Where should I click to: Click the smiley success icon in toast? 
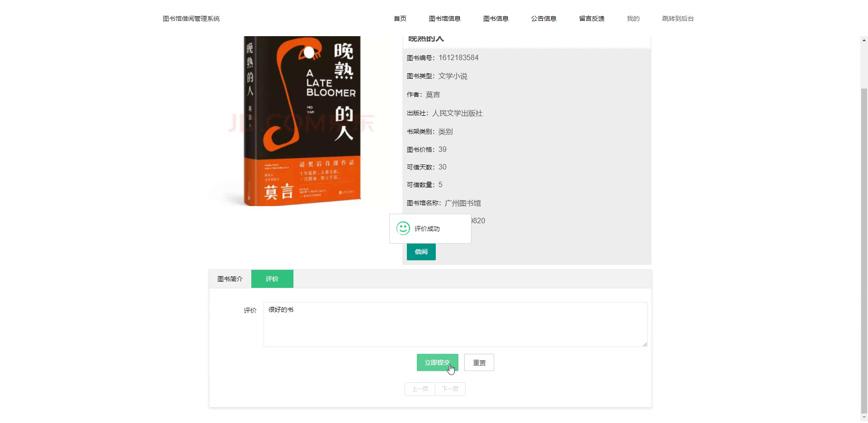[x=403, y=228]
